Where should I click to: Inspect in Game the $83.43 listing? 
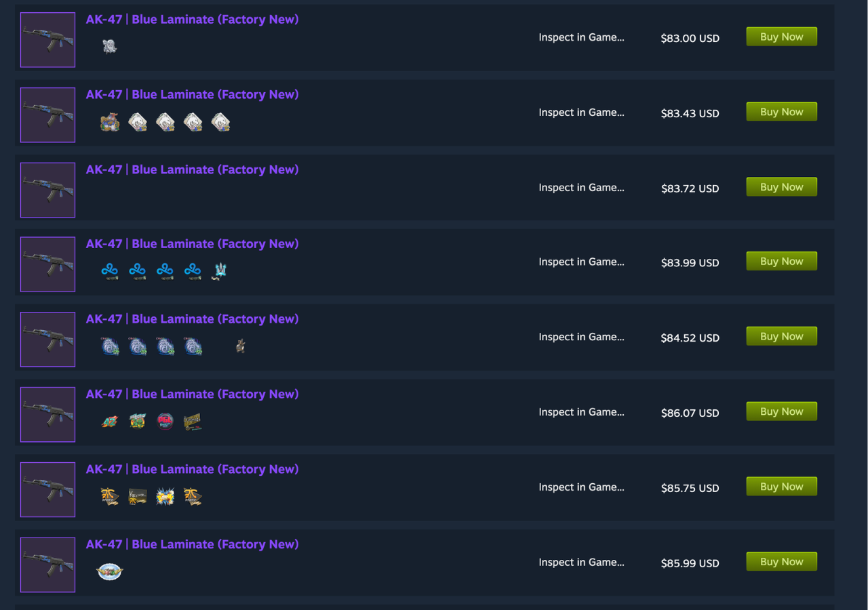pyautogui.click(x=581, y=113)
